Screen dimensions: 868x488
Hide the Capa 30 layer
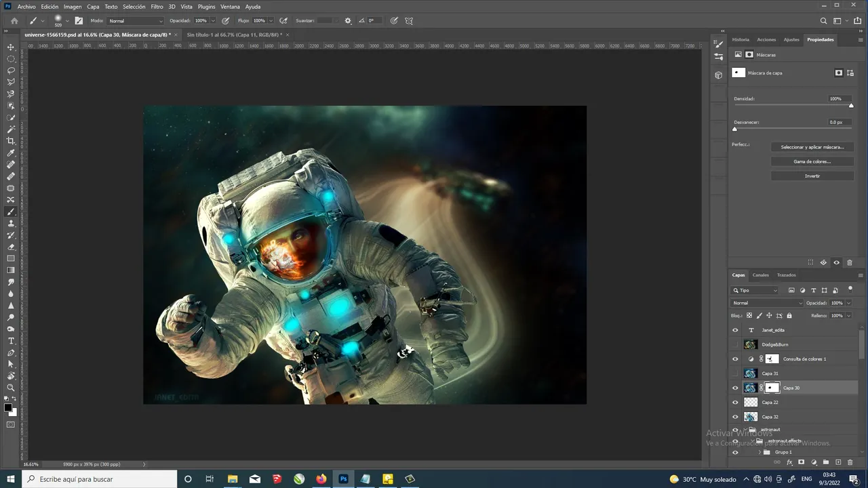tap(735, 388)
